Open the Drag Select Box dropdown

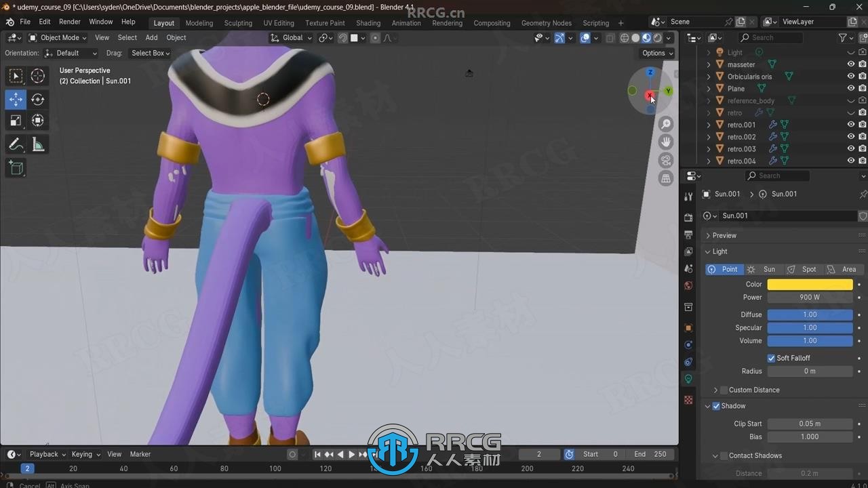pyautogui.click(x=150, y=53)
